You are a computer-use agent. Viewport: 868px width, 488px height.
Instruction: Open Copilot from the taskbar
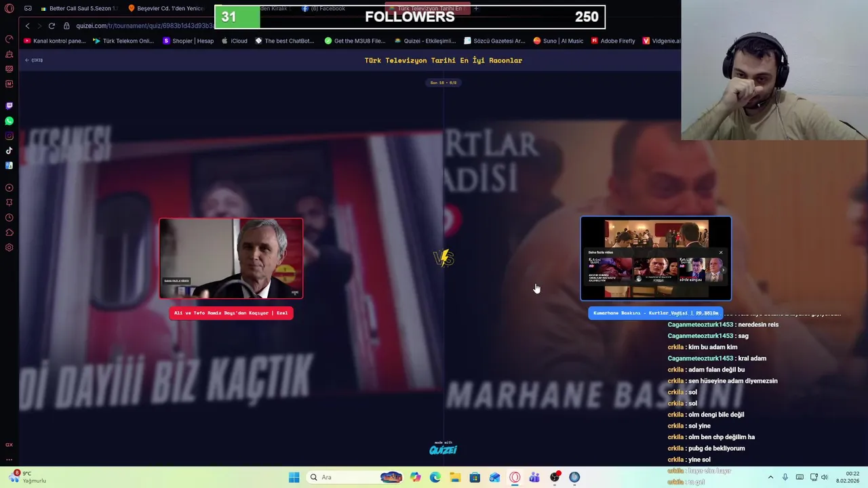click(x=415, y=477)
